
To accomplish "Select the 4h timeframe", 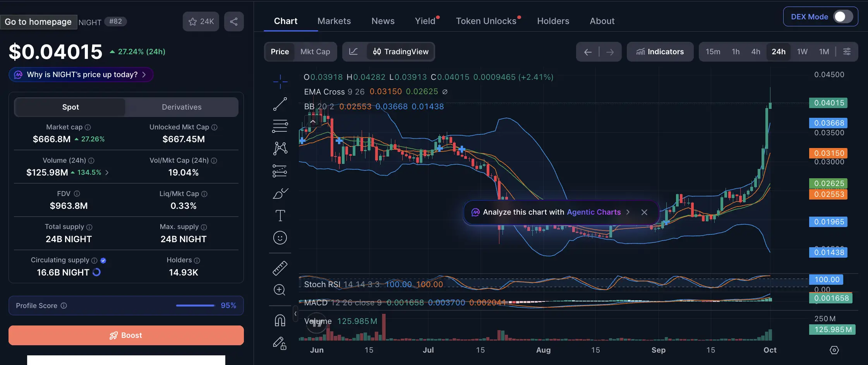I will [756, 52].
